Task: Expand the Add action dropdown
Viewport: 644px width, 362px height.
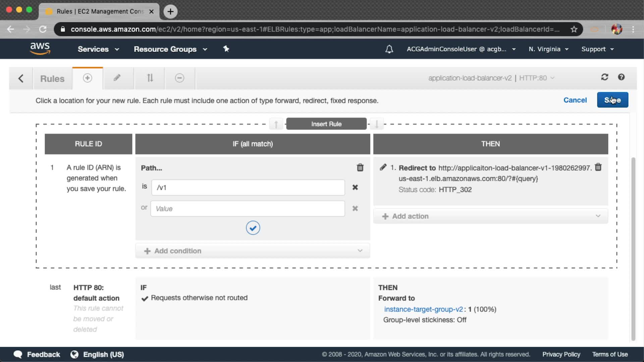Action: pyautogui.click(x=490, y=216)
